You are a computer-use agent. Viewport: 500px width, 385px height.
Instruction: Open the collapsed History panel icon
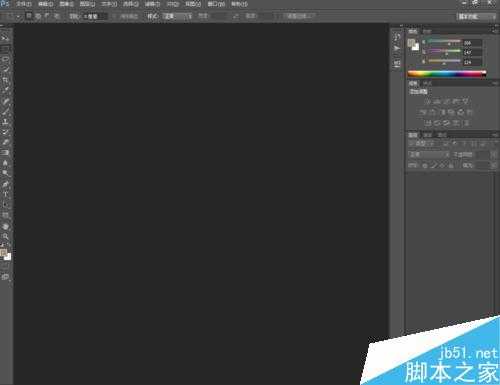pos(397,37)
